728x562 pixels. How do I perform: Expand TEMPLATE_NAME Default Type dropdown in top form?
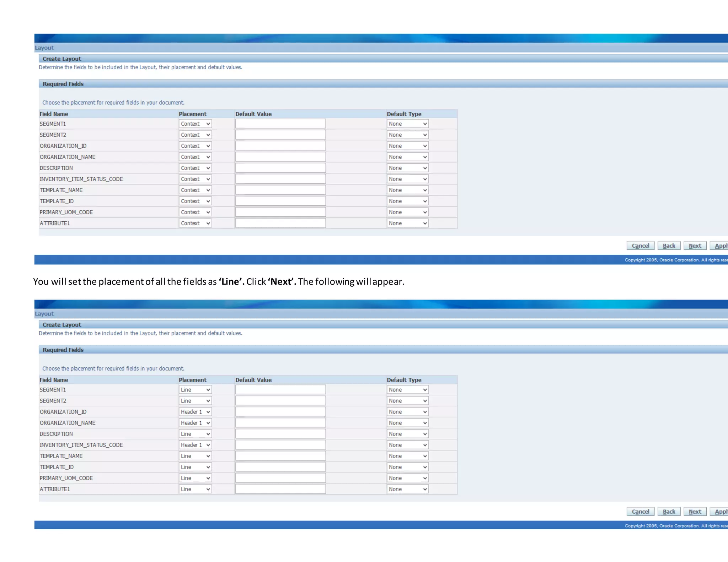(407, 190)
